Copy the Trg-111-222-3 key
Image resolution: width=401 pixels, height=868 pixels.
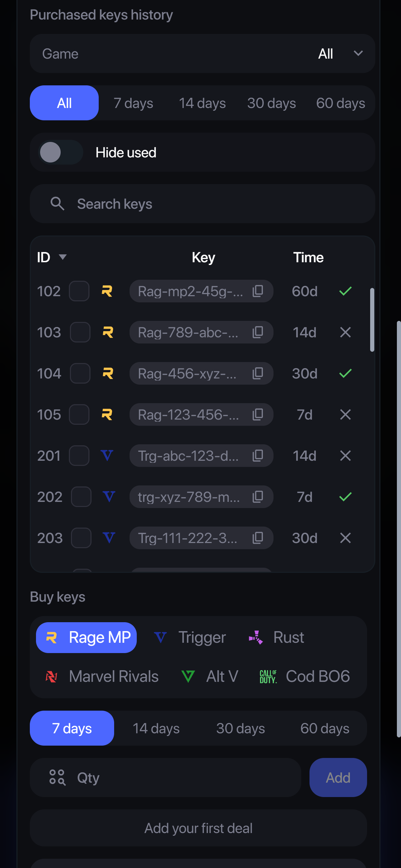click(x=258, y=538)
